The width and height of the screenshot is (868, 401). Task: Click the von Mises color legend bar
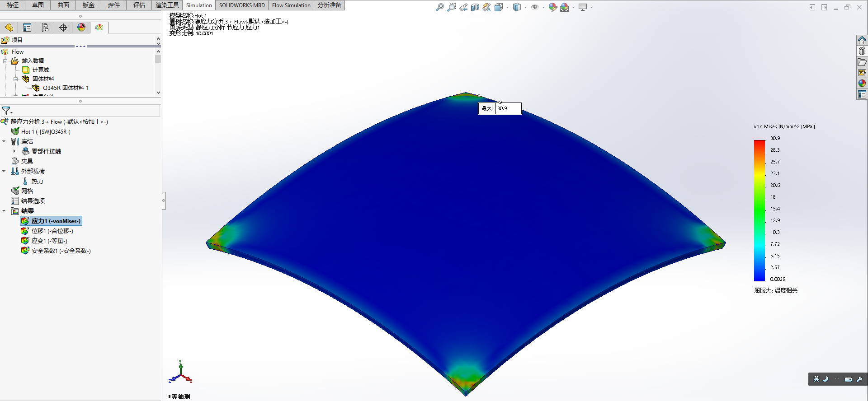coord(759,210)
